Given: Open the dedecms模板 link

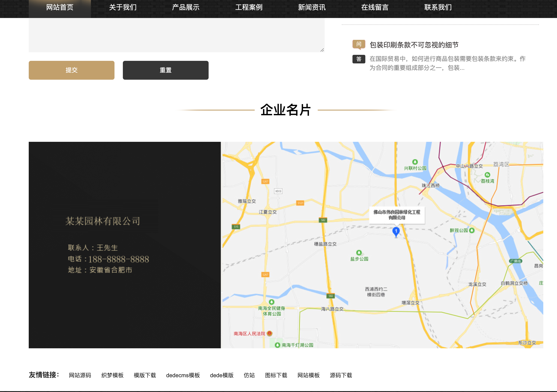Looking at the screenshot, I should [x=183, y=375].
